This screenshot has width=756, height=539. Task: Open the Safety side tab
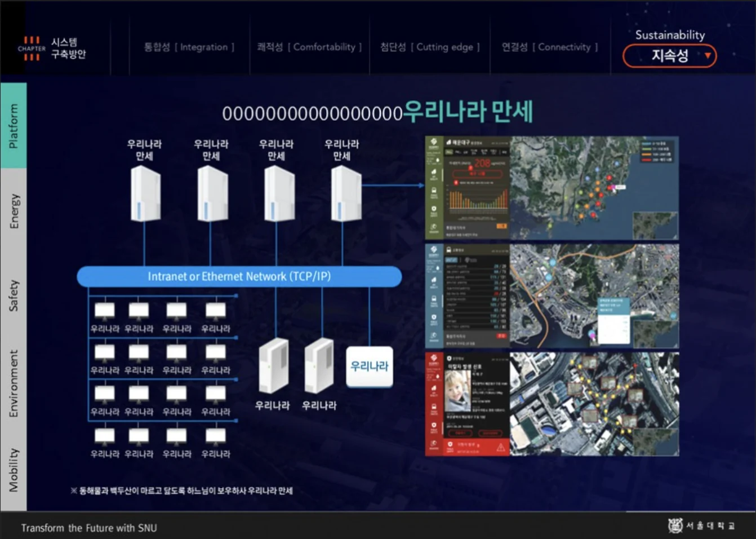pyautogui.click(x=14, y=295)
